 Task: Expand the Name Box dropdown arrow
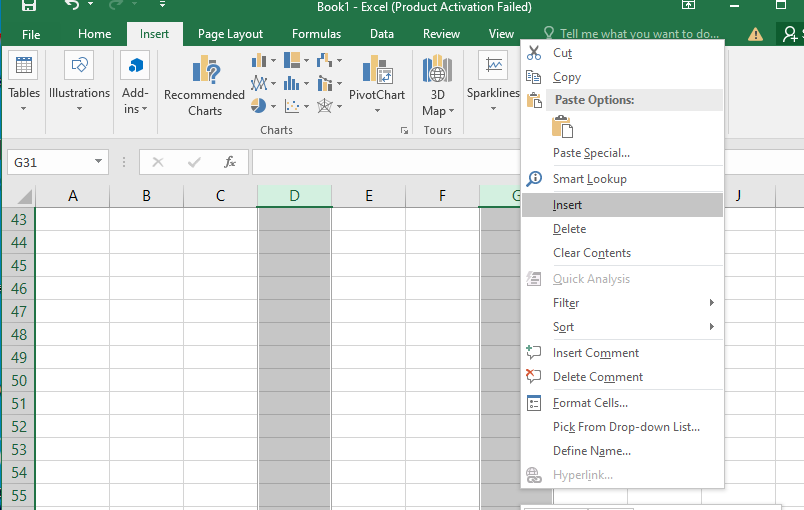(x=98, y=161)
